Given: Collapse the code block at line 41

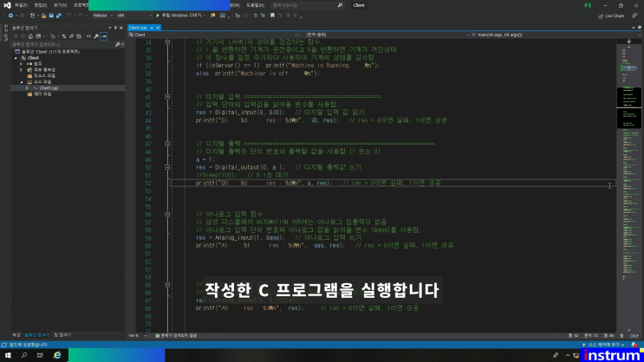Looking at the screenshot, I should [x=167, y=97].
